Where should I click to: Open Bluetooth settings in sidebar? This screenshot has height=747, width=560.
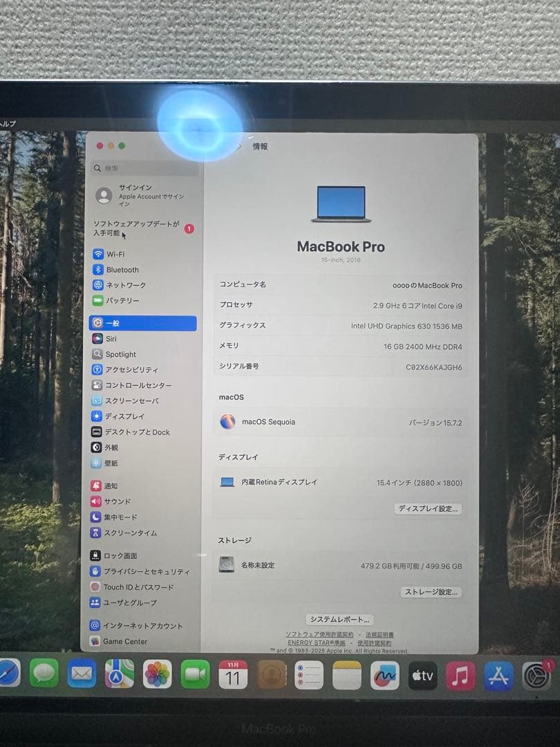click(x=115, y=270)
